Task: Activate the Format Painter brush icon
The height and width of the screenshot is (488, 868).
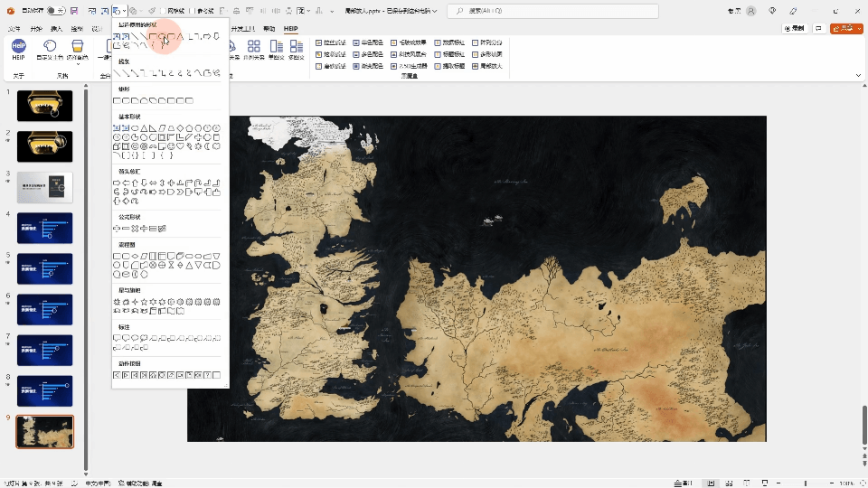Action: coord(152,11)
